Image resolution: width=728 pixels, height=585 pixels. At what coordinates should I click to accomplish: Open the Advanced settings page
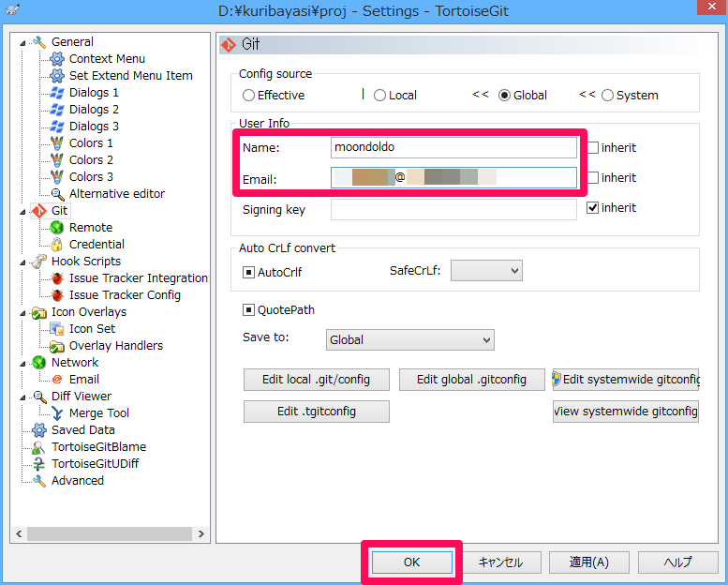tap(78, 481)
